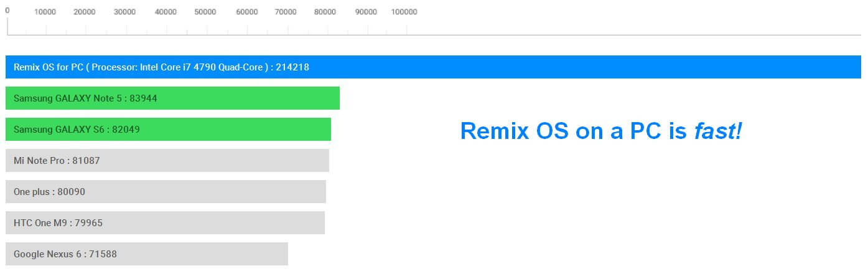The image size is (868, 276).
Task: Click the One plus : 80090 bar
Action: (166, 191)
